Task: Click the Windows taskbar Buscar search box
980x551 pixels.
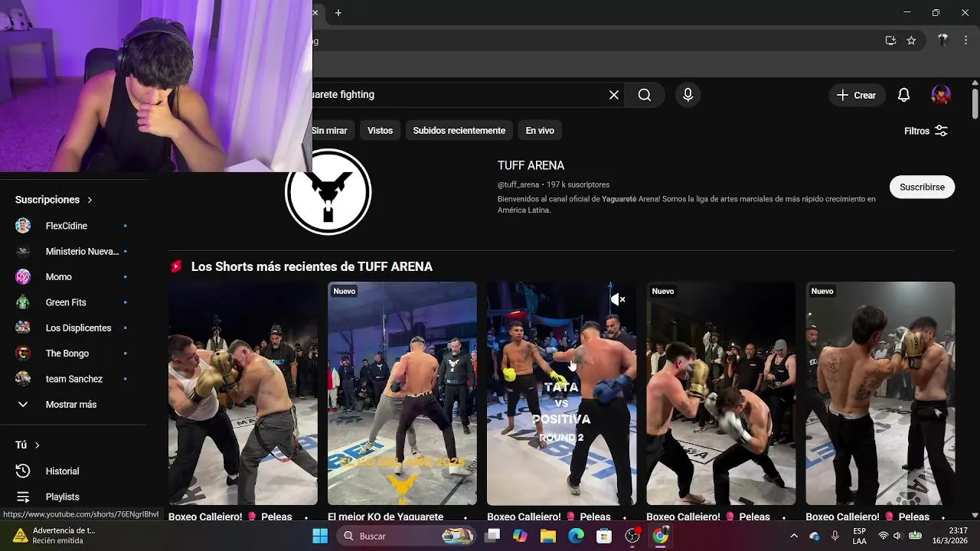Action: click(x=406, y=536)
